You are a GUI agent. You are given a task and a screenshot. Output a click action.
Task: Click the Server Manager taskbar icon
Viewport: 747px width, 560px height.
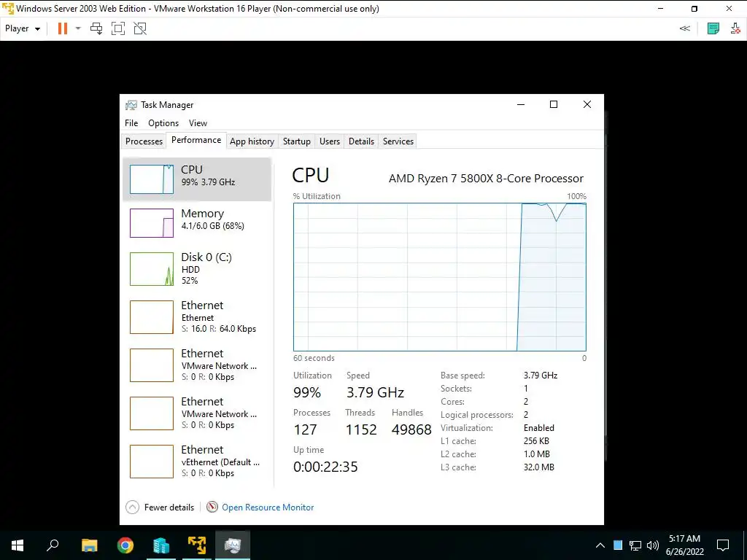coord(161,545)
